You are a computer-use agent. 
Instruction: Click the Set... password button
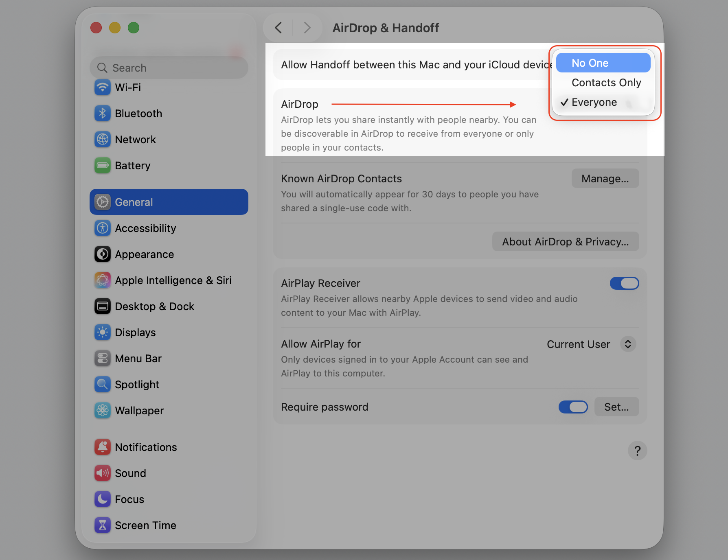[616, 407]
